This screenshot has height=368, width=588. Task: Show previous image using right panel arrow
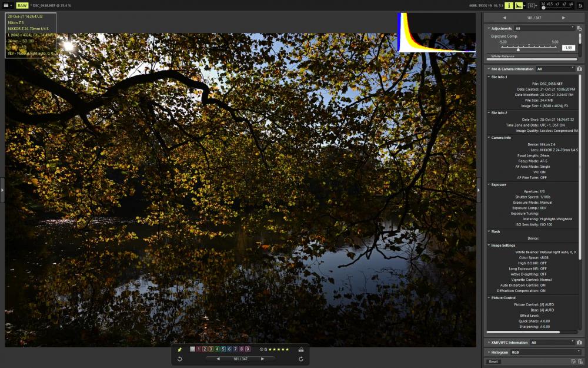tap(505, 18)
